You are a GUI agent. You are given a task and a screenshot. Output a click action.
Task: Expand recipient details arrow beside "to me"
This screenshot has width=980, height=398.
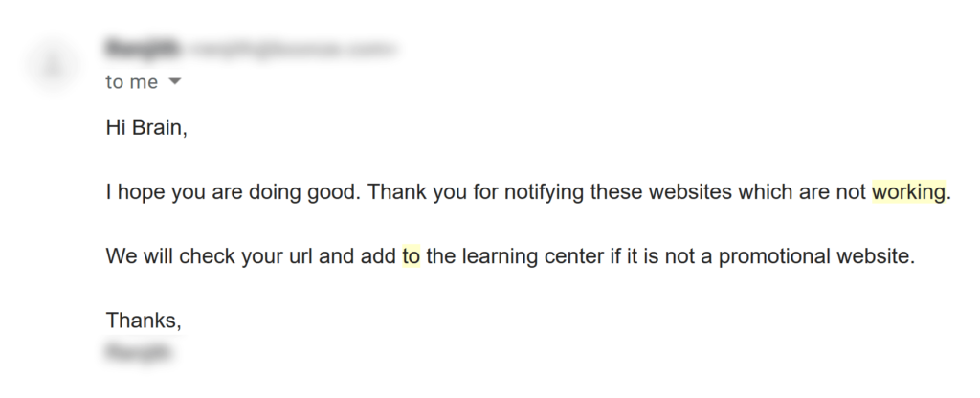point(174,82)
